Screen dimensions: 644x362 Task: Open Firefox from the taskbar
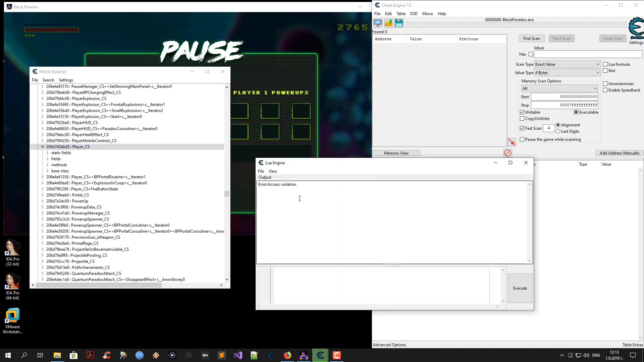pyautogui.click(x=287, y=355)
